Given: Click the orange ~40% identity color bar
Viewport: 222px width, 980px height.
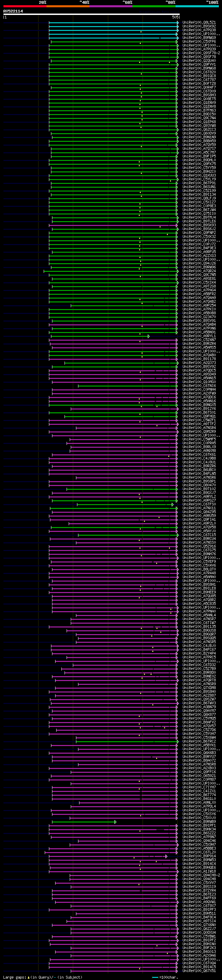Looking at the screenshot, I should coord(68,6).
